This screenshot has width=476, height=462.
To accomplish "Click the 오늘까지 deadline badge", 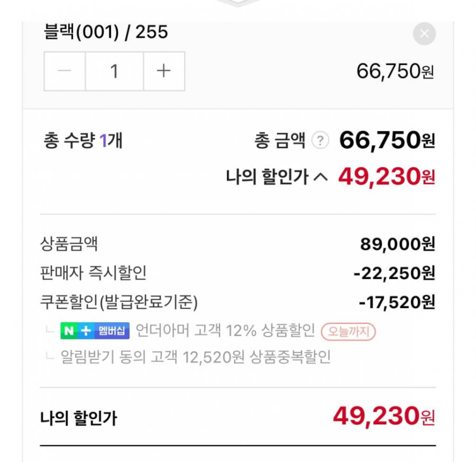I will (348, 331).
